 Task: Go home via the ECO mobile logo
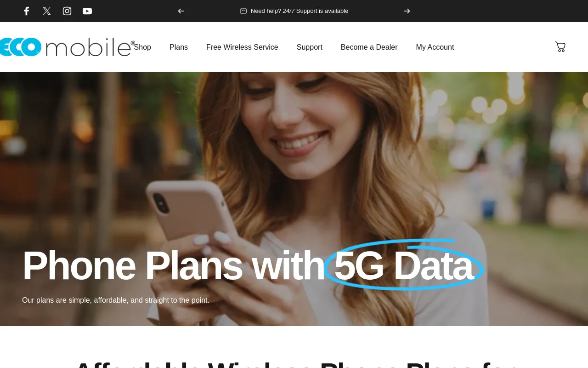67,47
